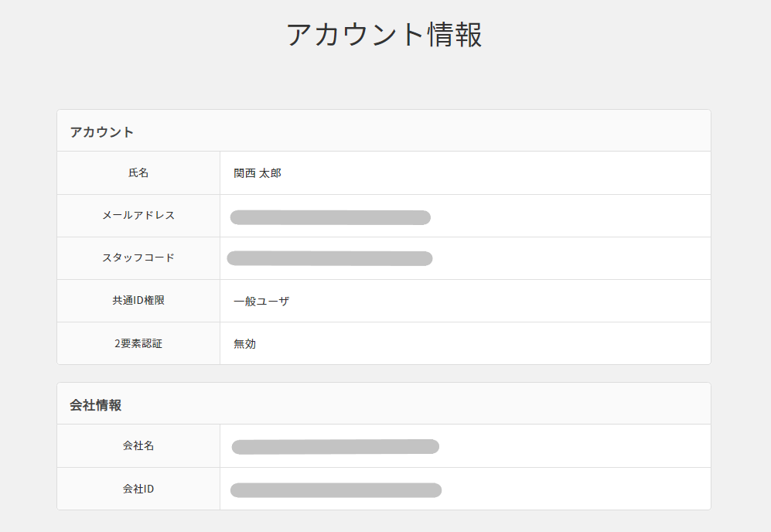Viewport: 771px width, 532px height.
Task: Select the 会社情報 section header
Action: (x=96, y=404)
